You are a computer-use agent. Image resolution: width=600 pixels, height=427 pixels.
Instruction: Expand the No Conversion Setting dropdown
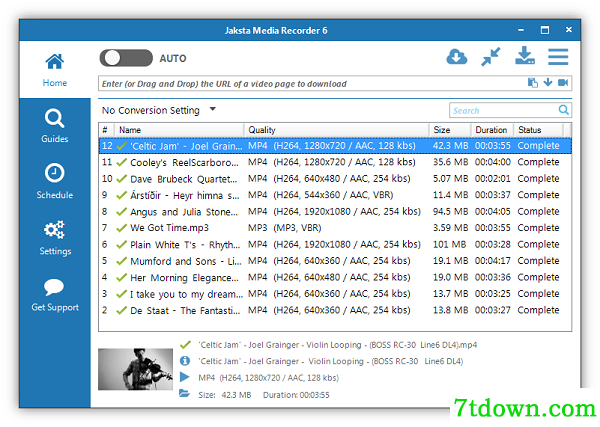(158, 110)
